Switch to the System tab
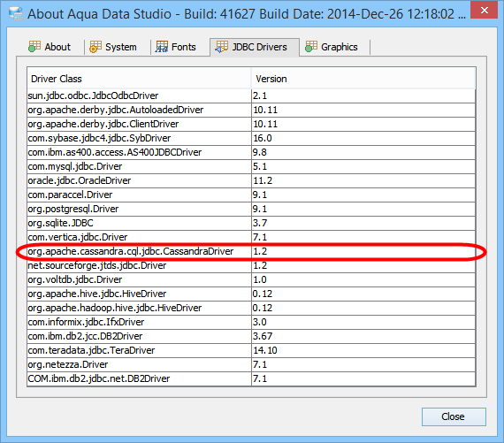This screenshot has height=443, width=504. pyautogui.click(x=114, y=47)
